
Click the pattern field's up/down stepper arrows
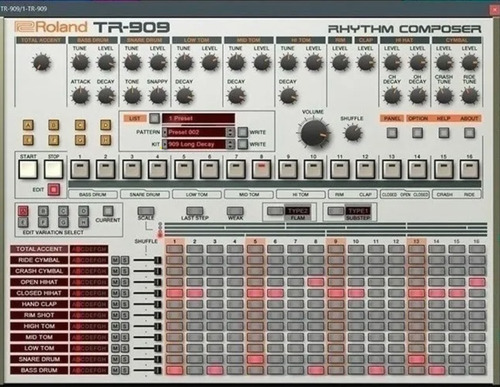230,132
